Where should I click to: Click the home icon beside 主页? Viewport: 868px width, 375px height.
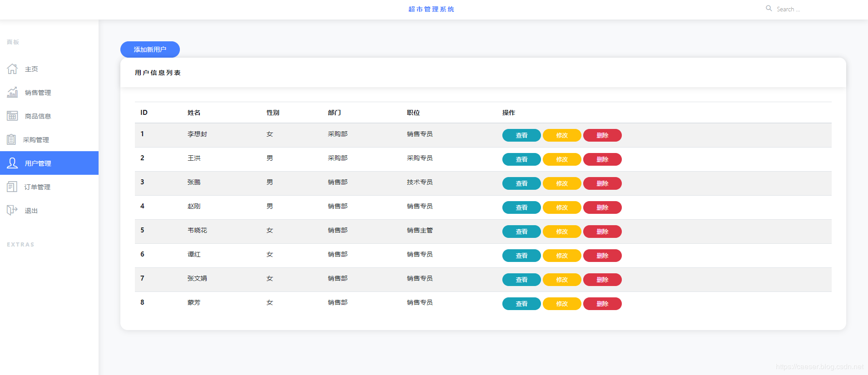[x=12, y=69]
